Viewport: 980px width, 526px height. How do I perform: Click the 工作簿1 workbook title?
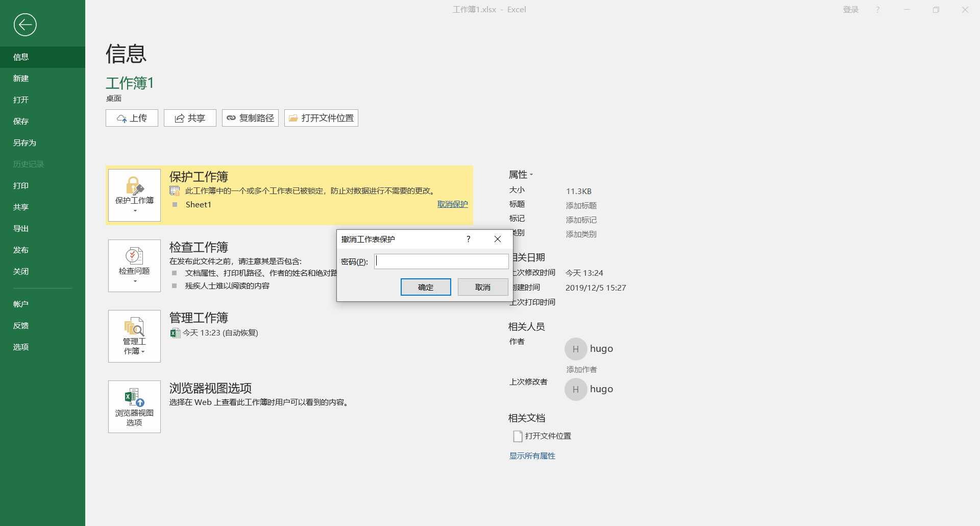tap(130, 83)
